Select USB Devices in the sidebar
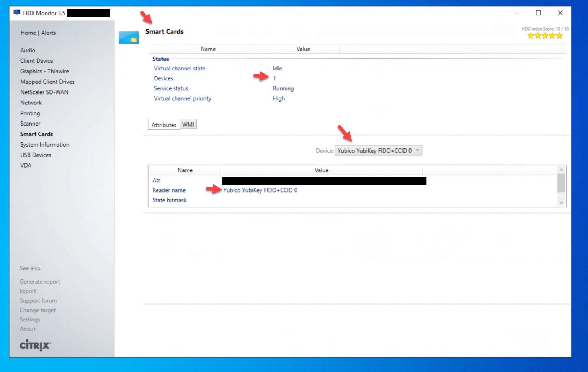 click(36, 155)
